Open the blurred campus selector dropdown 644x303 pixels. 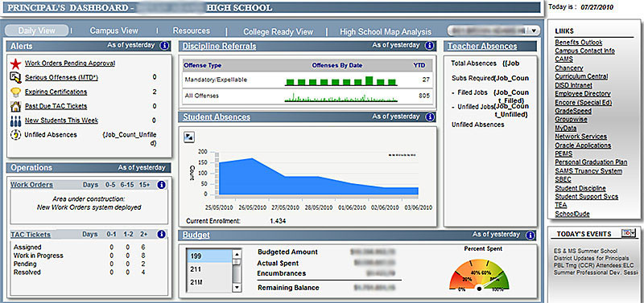click(493, 31)
